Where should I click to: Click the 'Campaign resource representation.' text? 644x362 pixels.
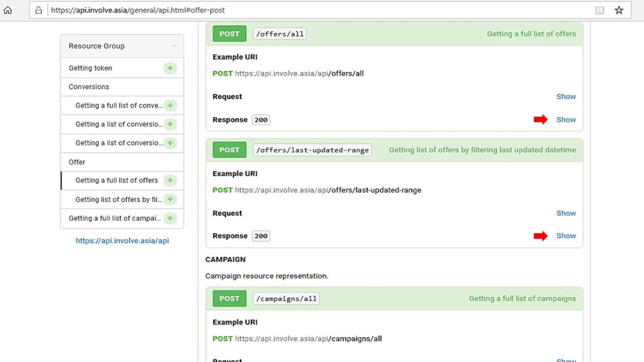coord(267,276)
